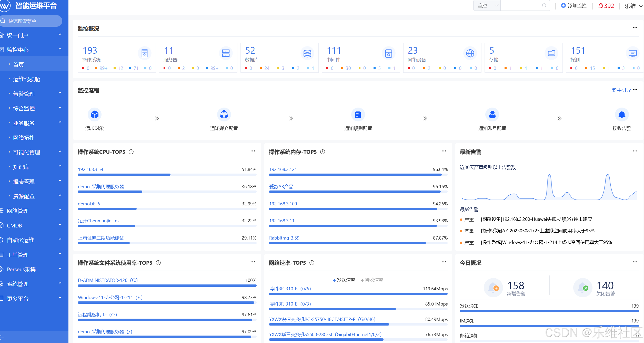Click the 192.168.3.54 CPU progress bar
Image resolution: width=644 pixels, height=343 pixels.
pos(167,175)
